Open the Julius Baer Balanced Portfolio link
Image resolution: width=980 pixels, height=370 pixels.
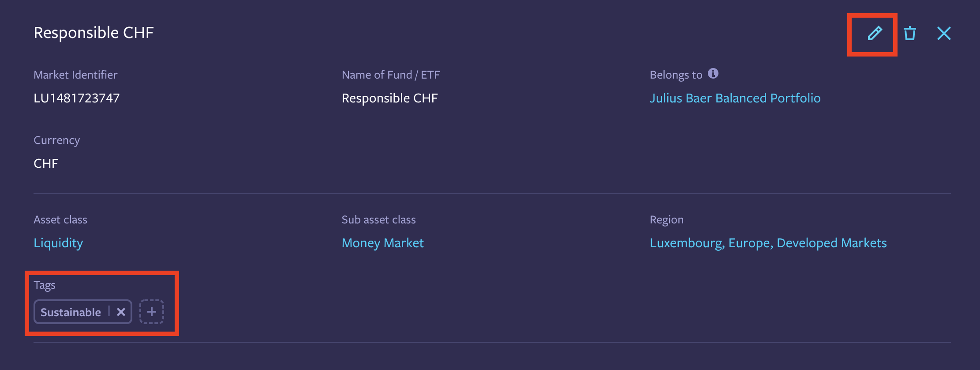(735, 98)
